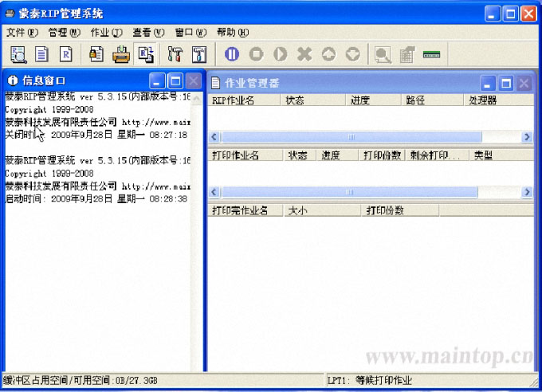Open the 帮助 menu

pyautogui.click(x=232, y=33)
